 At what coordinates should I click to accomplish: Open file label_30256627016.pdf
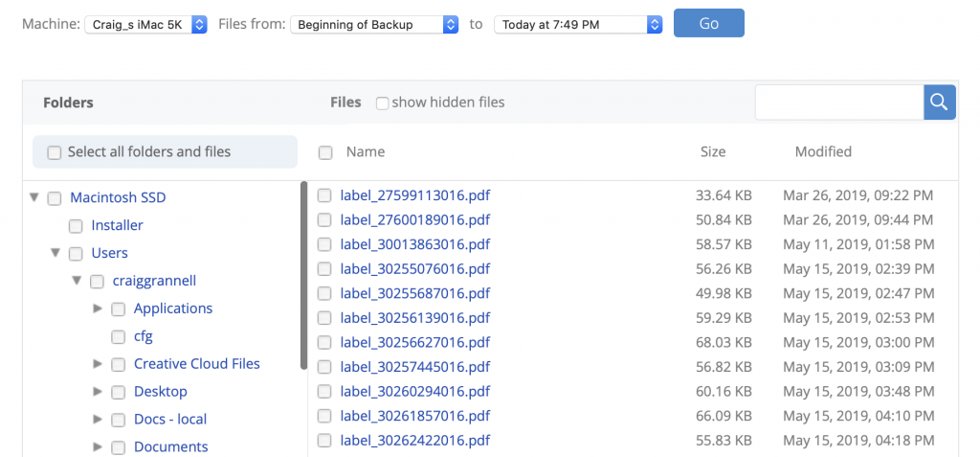pos(415,342)
